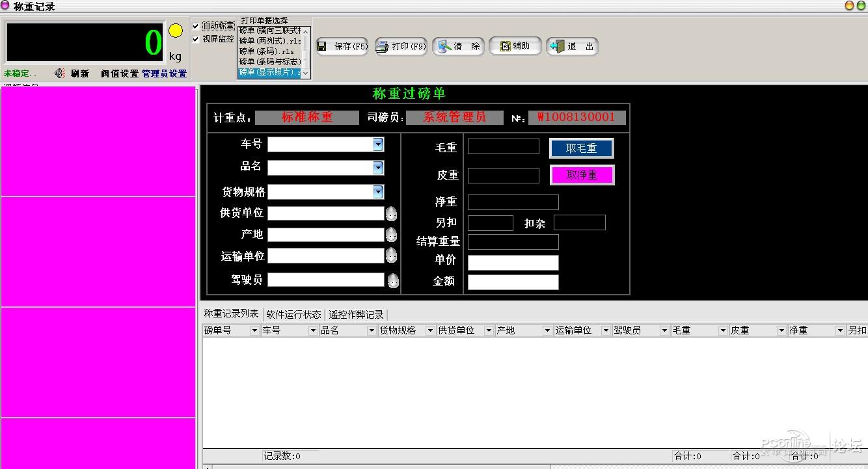This screenshot has height=469, width=868.
Task: Open the 车号 dropdown
Action: coord(378,144)
